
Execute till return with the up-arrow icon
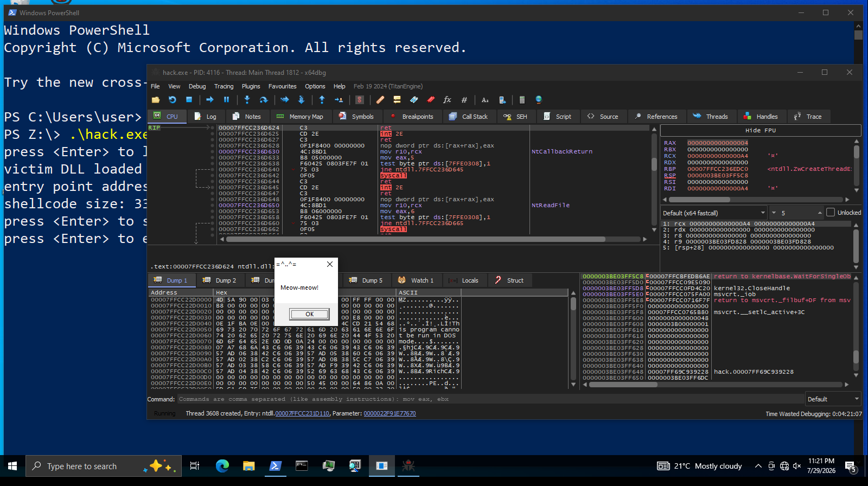pos(322,100)
